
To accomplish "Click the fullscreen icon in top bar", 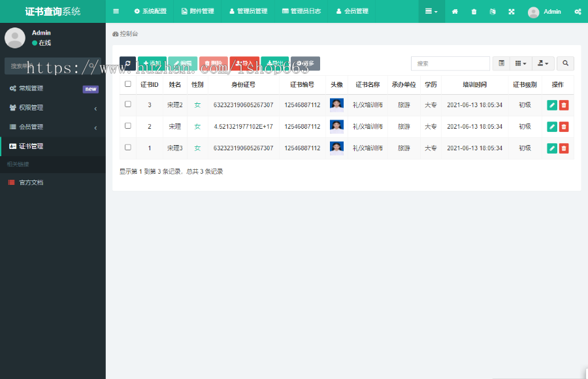I will tap(512, 12).
